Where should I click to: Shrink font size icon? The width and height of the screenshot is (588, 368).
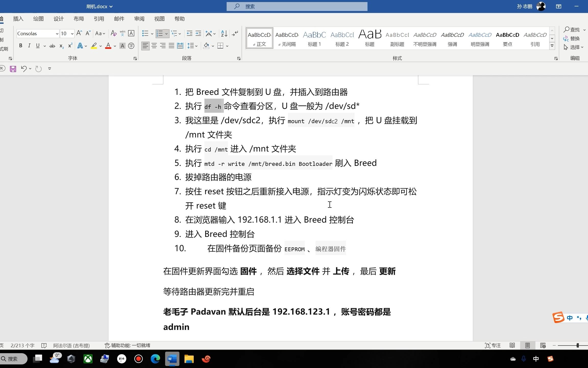[x=88, y=33]
